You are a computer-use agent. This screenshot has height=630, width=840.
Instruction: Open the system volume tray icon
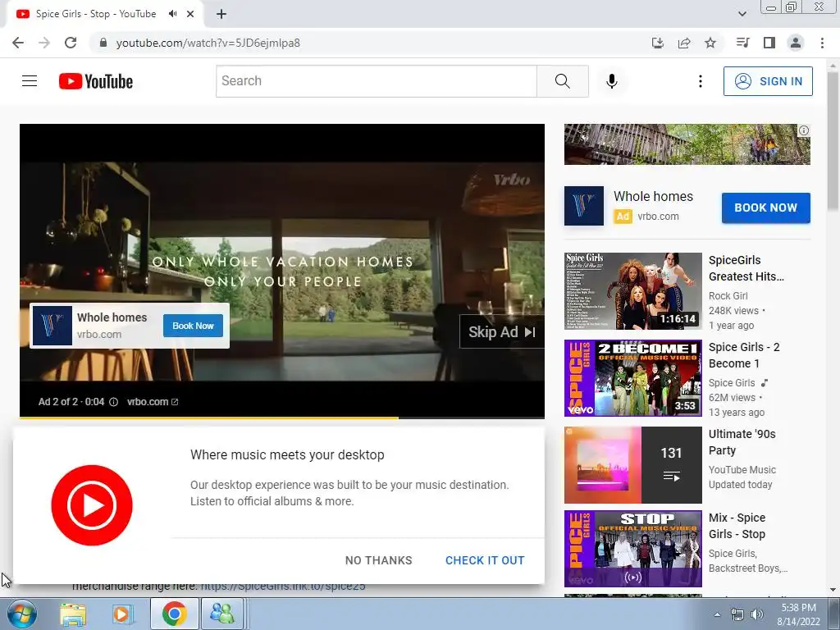click(x=756, y=614)
